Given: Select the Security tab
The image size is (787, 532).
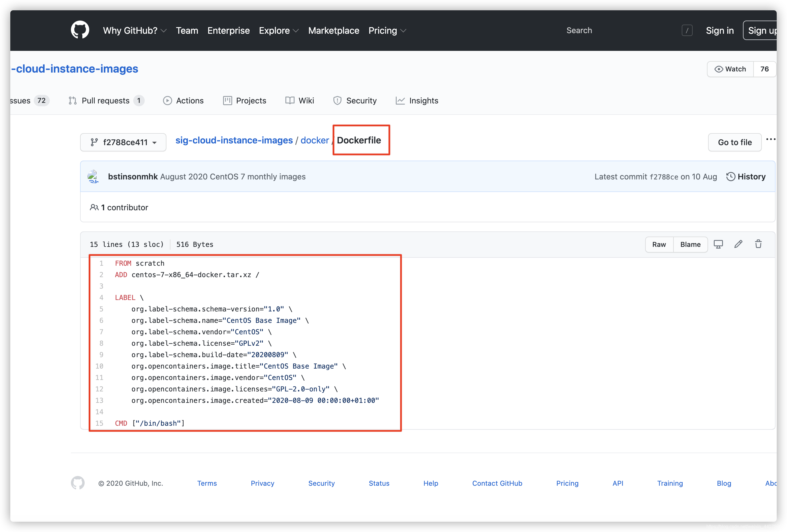Looking at the screenshot, I should pos(361,100).
